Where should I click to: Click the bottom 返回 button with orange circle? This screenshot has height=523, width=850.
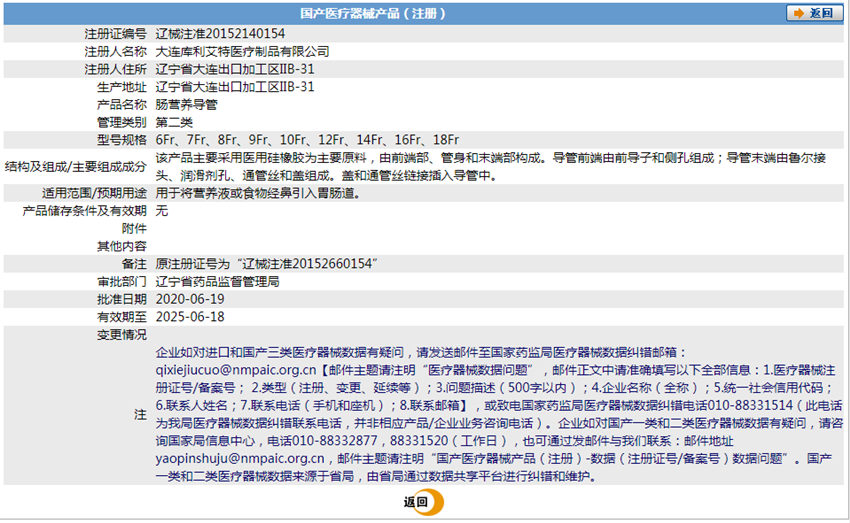pos(423,502)
